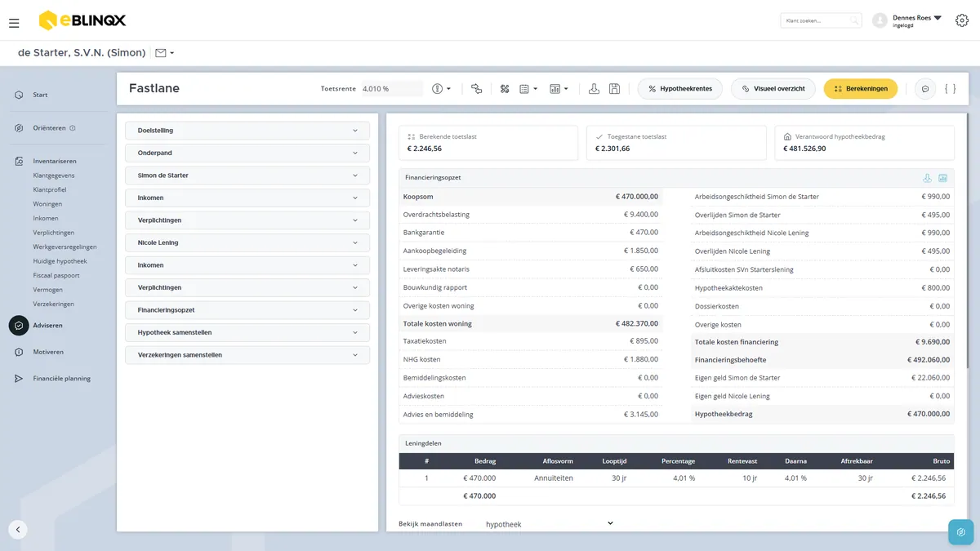Select Fiscaal paspoort in the sidebar
The height and width of the screenshot is (551, 980).
(56, 275)
